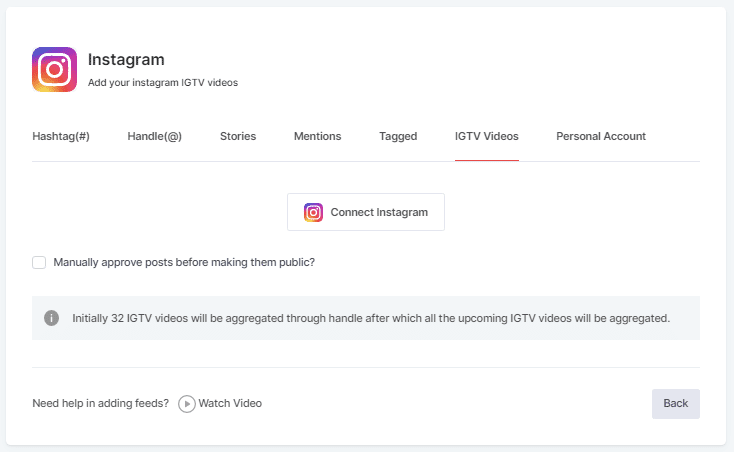Click the info icon in the notice banner
734x452 pixels.
coord(51,318)
